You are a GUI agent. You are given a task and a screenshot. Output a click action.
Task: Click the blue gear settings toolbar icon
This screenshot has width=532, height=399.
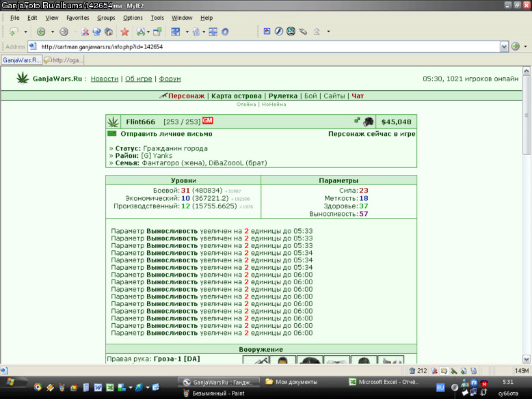pos(225,31)
